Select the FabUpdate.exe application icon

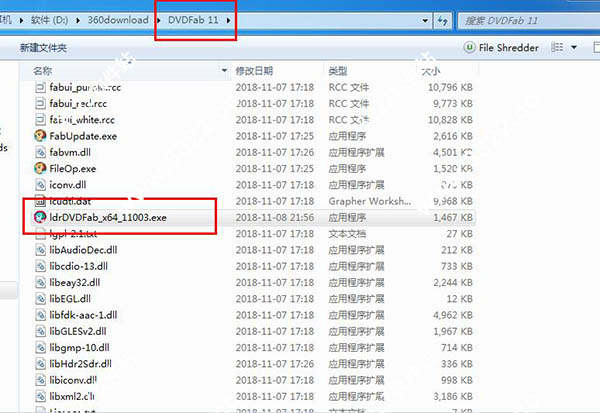click(40, 136)
